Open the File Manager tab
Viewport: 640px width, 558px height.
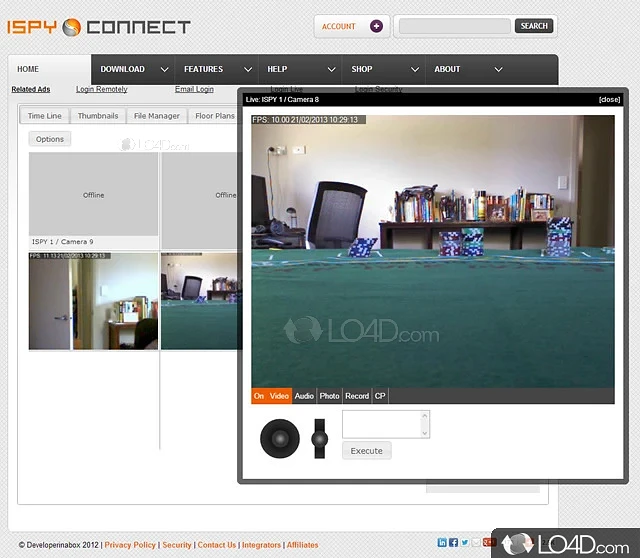pyautogui.click(x=157, y=116)
